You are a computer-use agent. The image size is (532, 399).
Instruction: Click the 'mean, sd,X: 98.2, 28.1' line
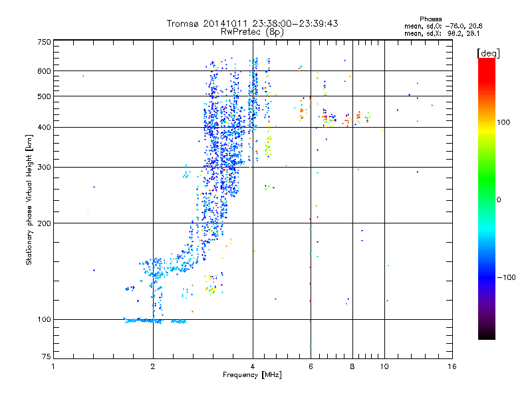(442, 33)
